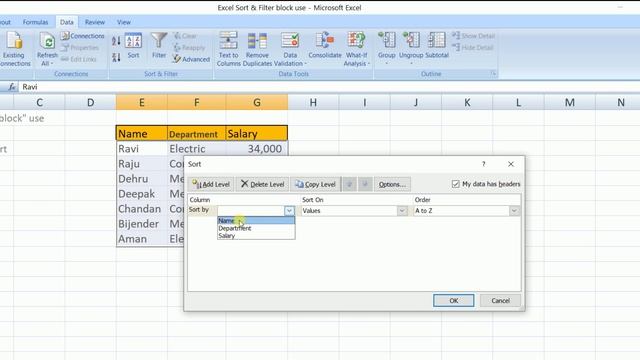Select the cell containing Electric
The width and height of the screenshot is (640, 360).
[x=196, y=149]
